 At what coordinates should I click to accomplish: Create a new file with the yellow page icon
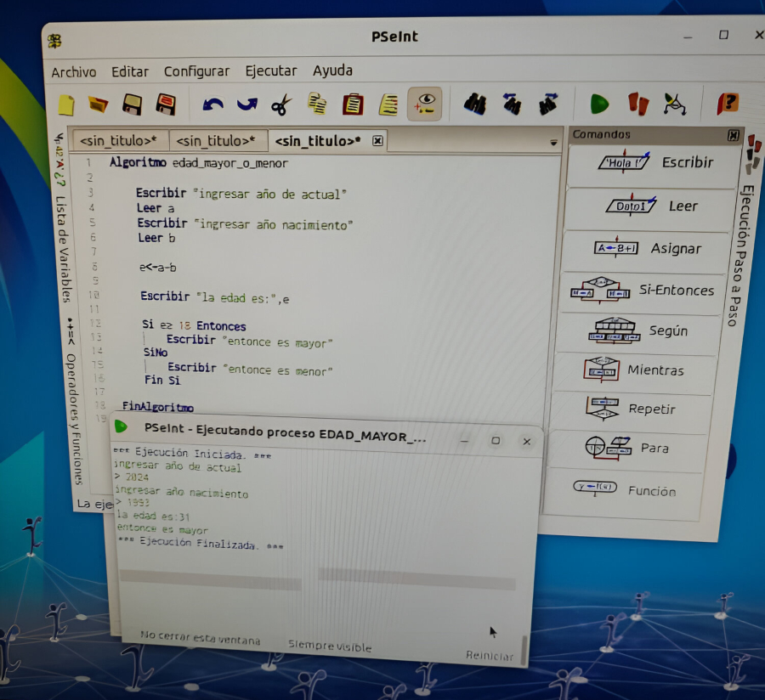point(65,104)
